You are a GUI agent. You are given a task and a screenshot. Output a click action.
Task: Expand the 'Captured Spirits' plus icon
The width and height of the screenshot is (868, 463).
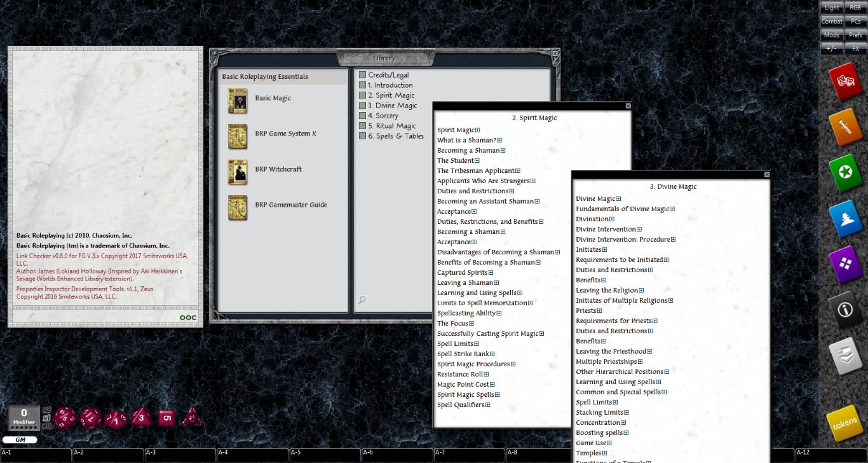[491, 273]
